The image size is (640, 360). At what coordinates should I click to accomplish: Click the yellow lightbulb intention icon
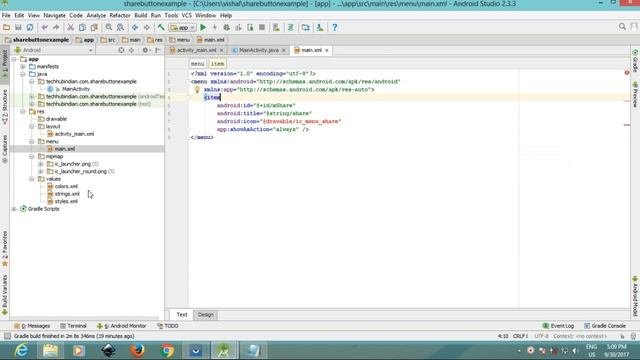click(197, 90)
